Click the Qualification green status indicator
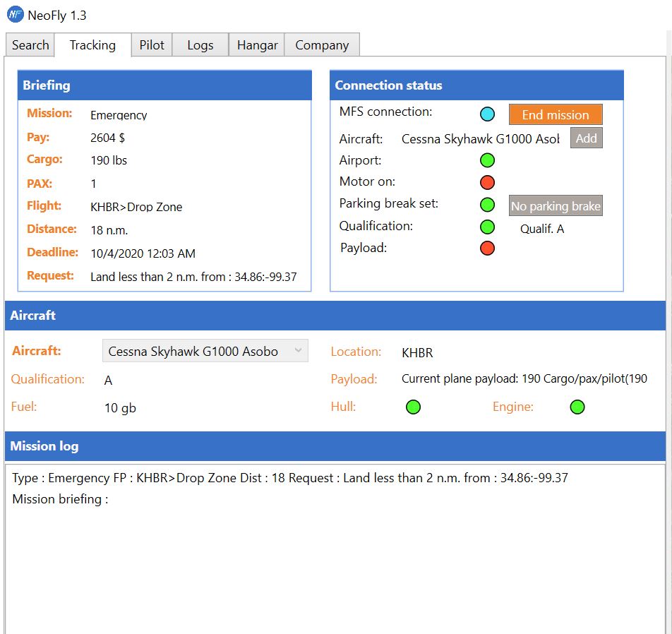 487,227
